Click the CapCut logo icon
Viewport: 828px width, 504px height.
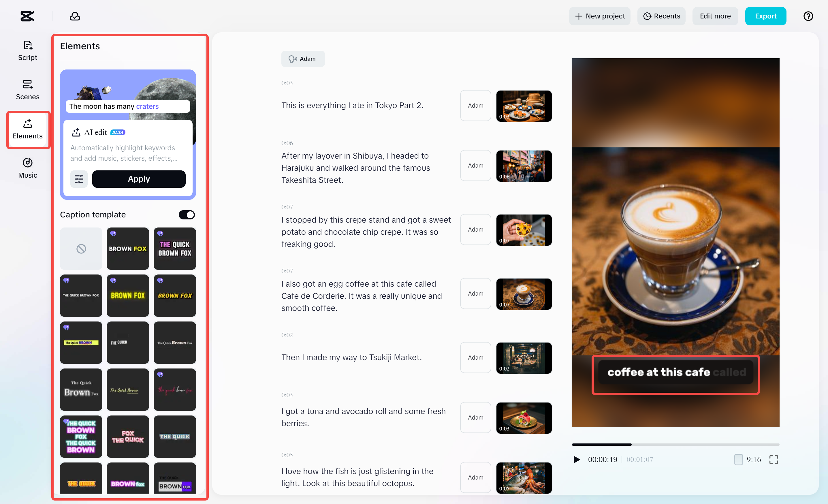pos(27,16)
